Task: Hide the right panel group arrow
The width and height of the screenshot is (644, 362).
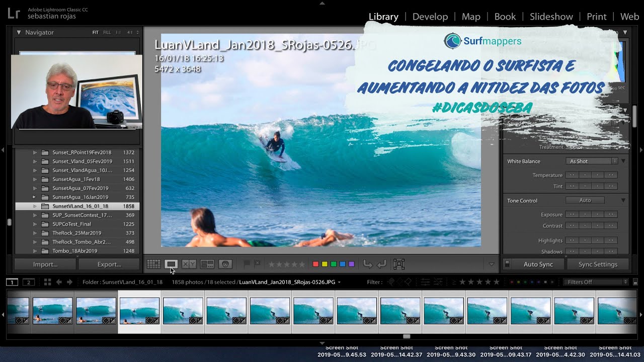Action: tap(641, 150)
